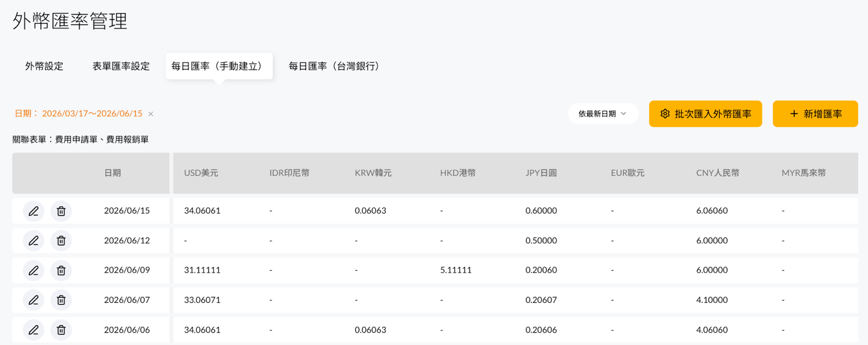Click the 日期 column header
The width and height of the screenshot is (868, 345).
pyautogui.click(x=113, y=173)
